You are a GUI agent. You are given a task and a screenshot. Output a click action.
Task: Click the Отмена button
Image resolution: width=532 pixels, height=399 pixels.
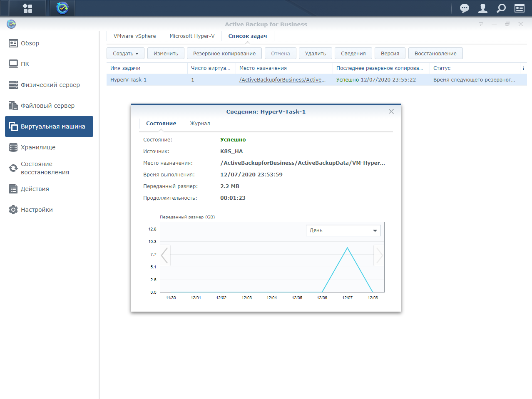281,53
